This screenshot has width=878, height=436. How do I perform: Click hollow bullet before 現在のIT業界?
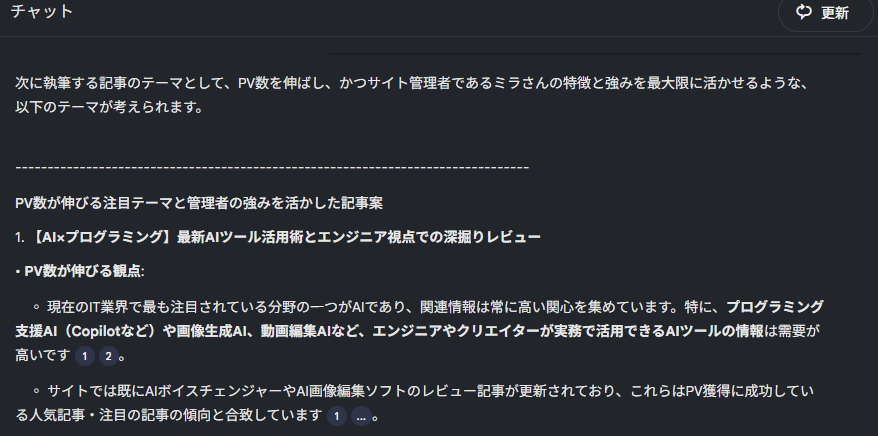tap(37, 307)
